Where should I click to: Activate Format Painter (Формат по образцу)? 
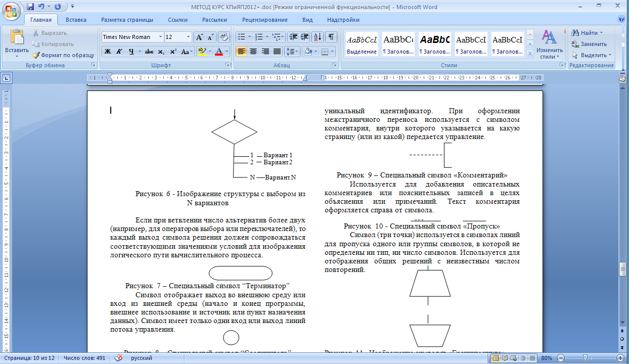(63, 55)
